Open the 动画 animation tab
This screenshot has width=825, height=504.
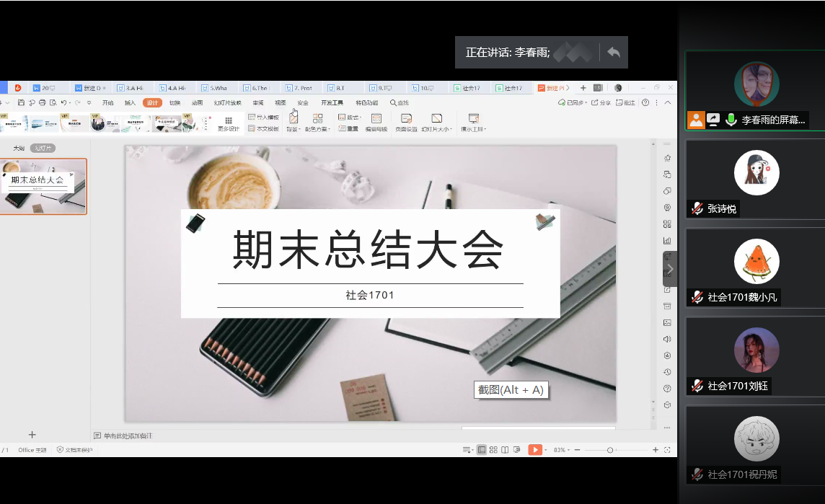click(198, 102)
